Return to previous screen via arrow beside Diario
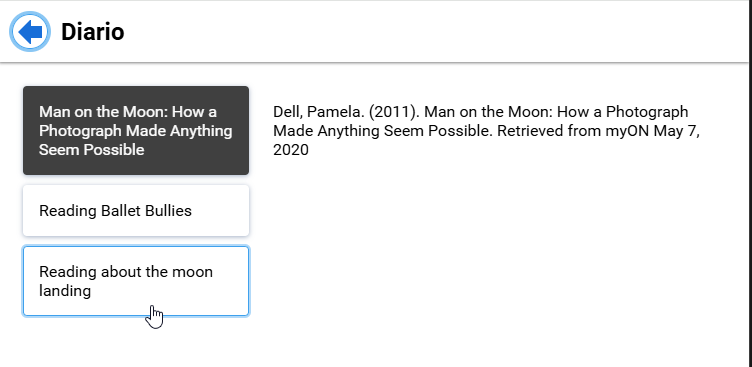The image size is (752, 367). 30,32
